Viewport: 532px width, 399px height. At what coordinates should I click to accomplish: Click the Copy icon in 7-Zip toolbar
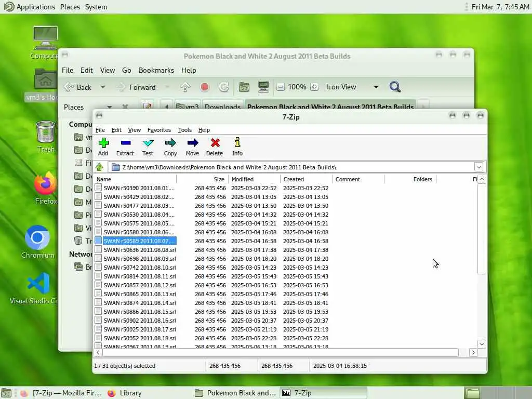coord(170,143)
